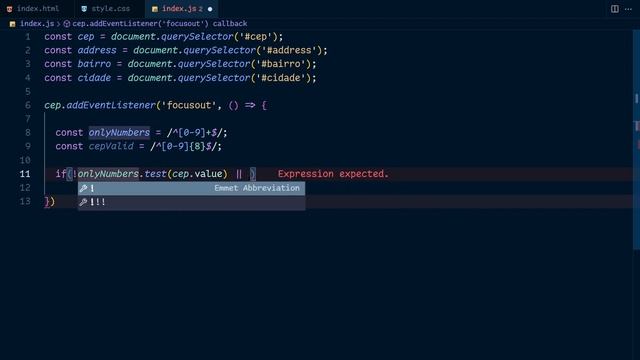Click the function symbol icon in breadcrumb
This screenshot has height=360, width=640.
67,24
